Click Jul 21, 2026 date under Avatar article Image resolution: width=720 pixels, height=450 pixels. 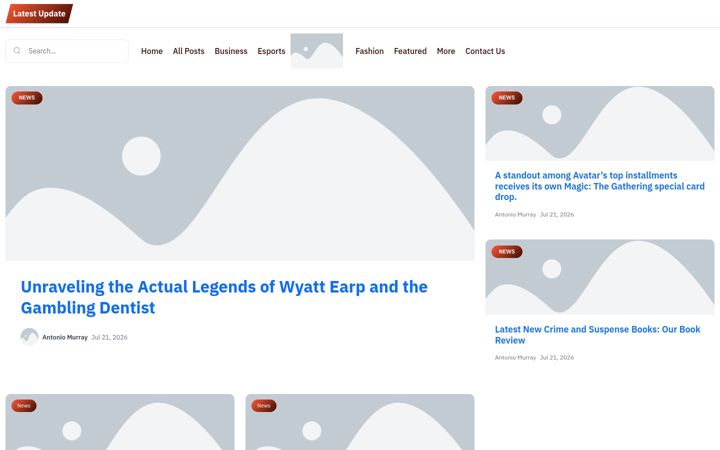(x=557, y=214)
